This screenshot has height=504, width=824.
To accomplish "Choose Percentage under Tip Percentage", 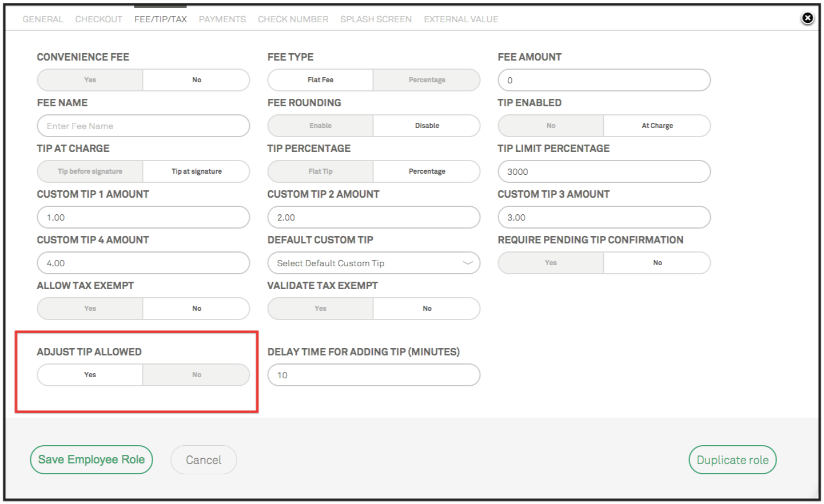I will pos(427,171).
